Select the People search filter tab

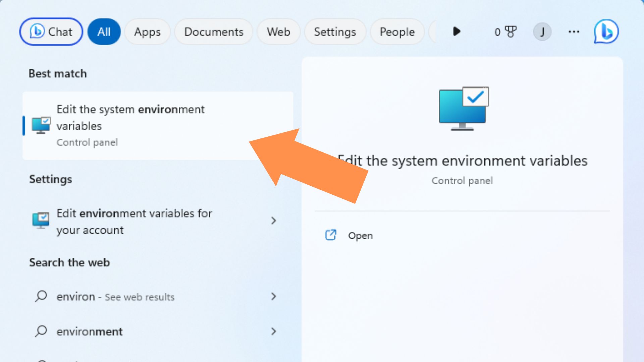(x=397, y=32)
